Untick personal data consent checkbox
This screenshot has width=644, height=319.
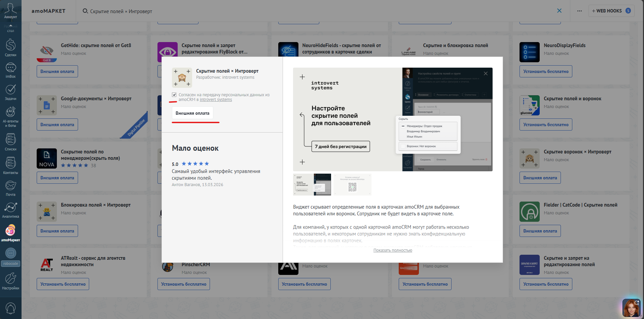tap(174, 95)
